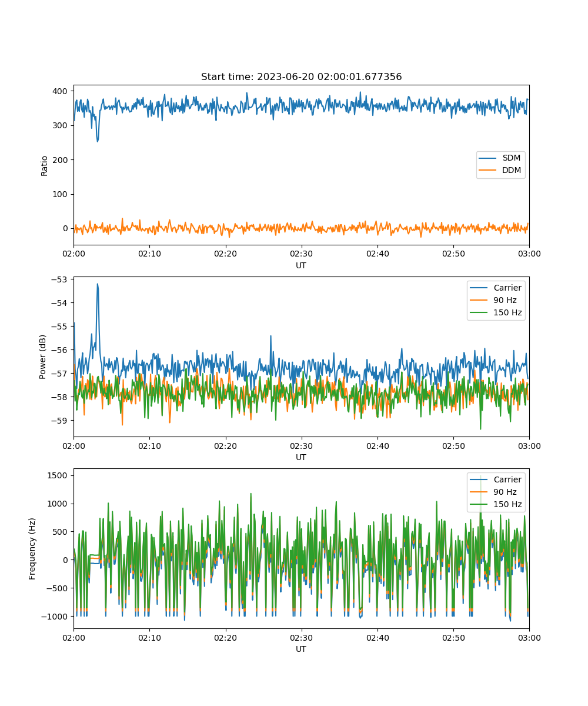This screenshot has width=588, height=706.
Task: Click the 02:00 tick under the Power plot
Action: (73, 445)
